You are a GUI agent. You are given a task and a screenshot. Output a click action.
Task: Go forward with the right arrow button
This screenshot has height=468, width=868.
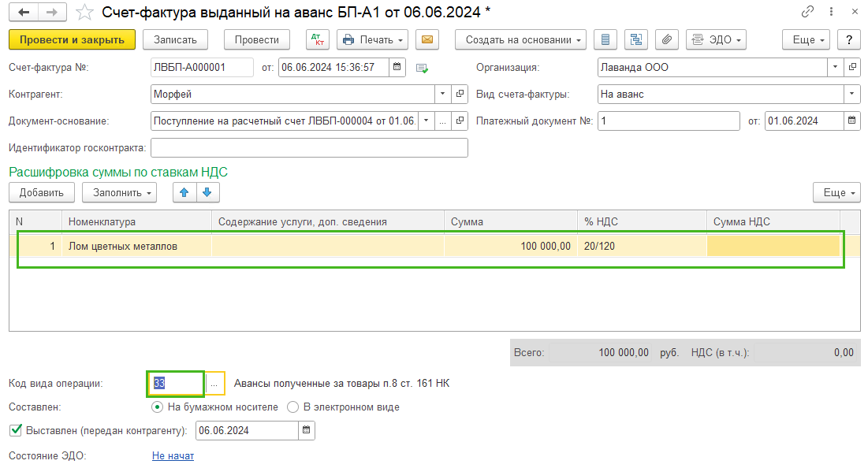pos(52,12)
